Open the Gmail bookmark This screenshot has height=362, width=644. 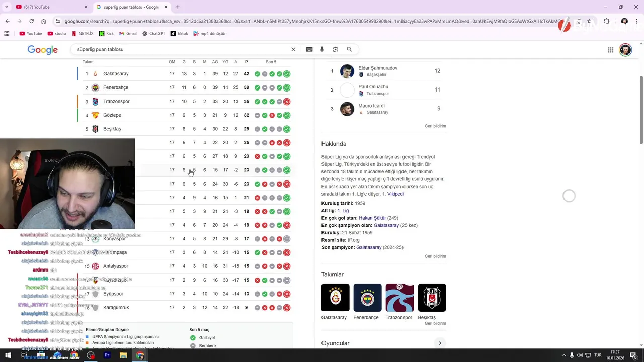[128, 34]
